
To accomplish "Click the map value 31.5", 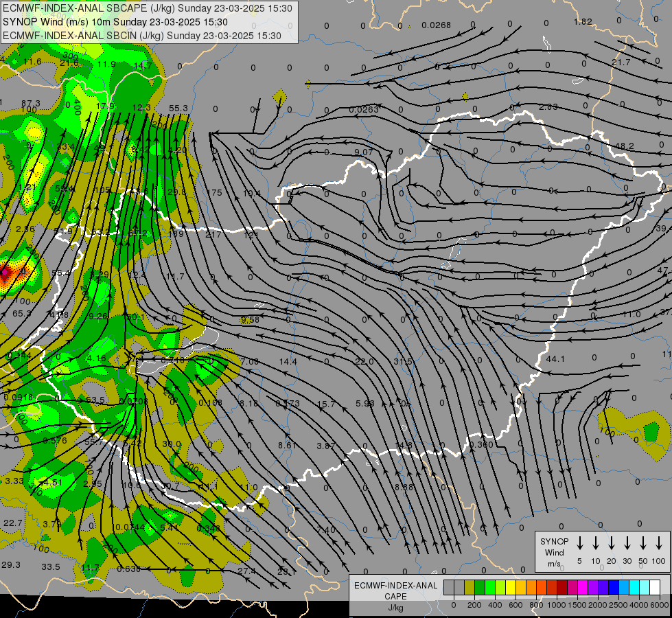I will point(403,362).
